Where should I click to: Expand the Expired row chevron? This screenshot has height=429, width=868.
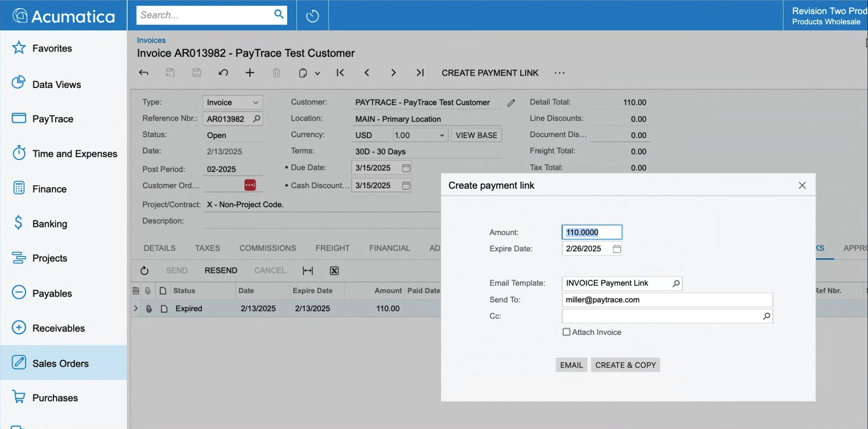pos(136,308)
